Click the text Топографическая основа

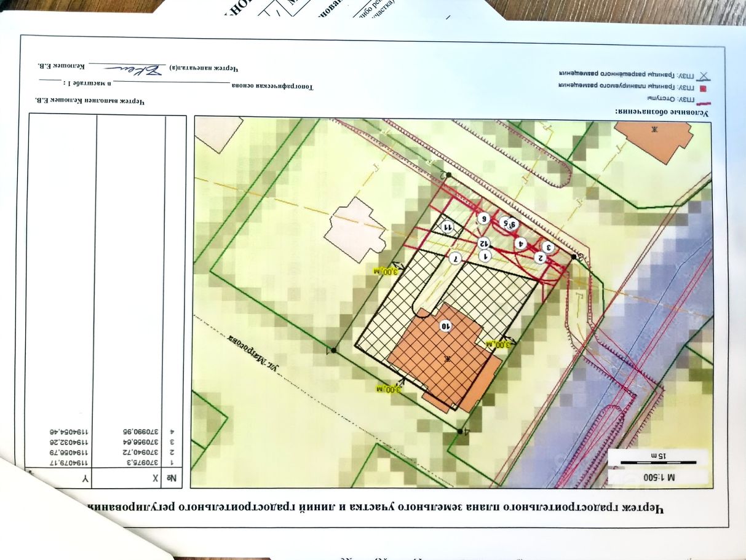coord(272,86)
